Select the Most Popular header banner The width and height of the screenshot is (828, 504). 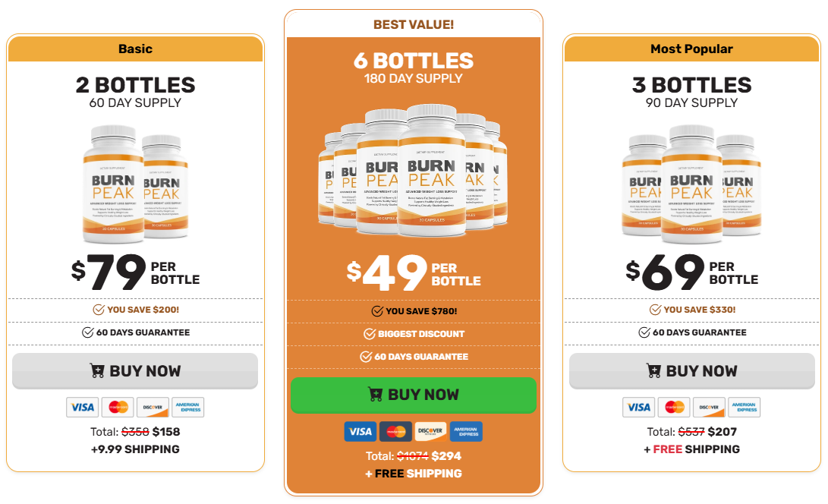point(692,48)
